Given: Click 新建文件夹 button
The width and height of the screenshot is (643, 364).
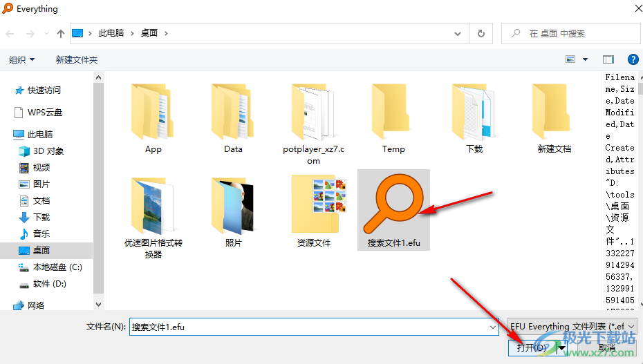Looking at the screenshot, I should pos(77,60).
